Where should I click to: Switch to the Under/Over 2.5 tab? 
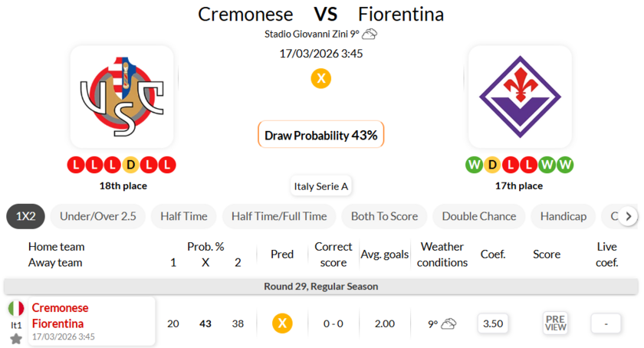pos(97,216)
